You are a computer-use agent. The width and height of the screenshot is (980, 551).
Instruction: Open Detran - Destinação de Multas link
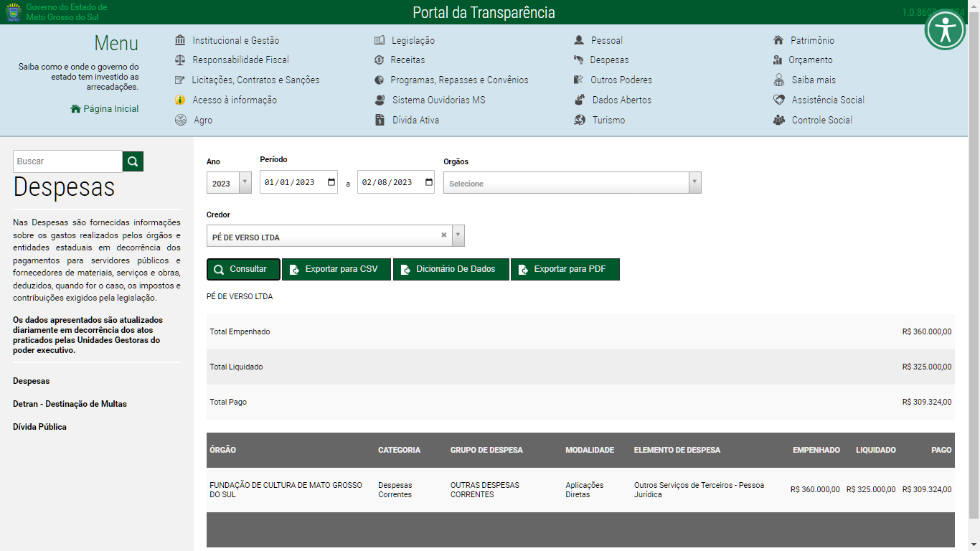point(70,404)
